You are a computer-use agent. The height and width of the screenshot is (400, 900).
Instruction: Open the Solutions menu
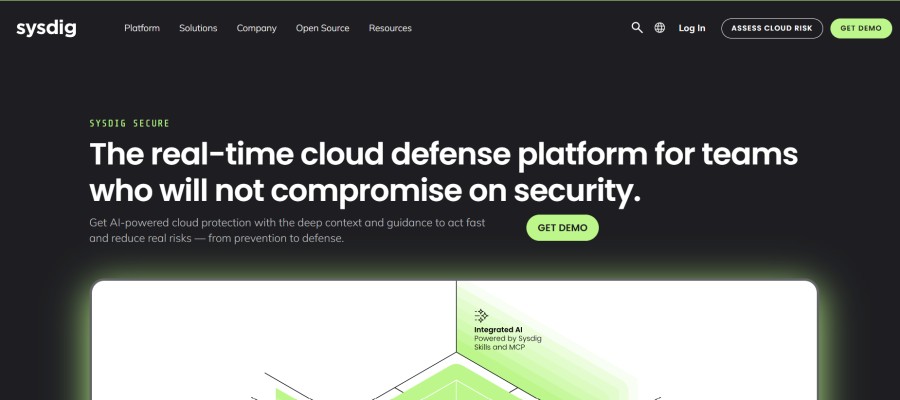click(x=198, y=28)
